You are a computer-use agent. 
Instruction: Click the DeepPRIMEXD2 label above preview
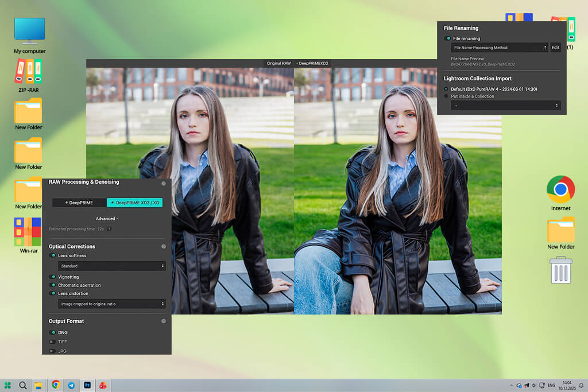tap(313, 63)
